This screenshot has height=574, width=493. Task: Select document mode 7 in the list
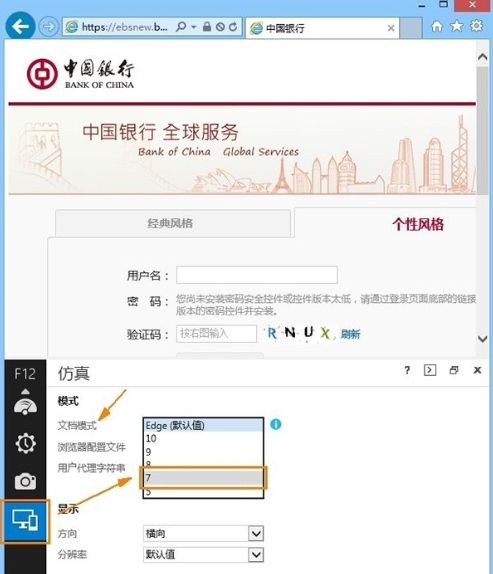tap(203, 477)
